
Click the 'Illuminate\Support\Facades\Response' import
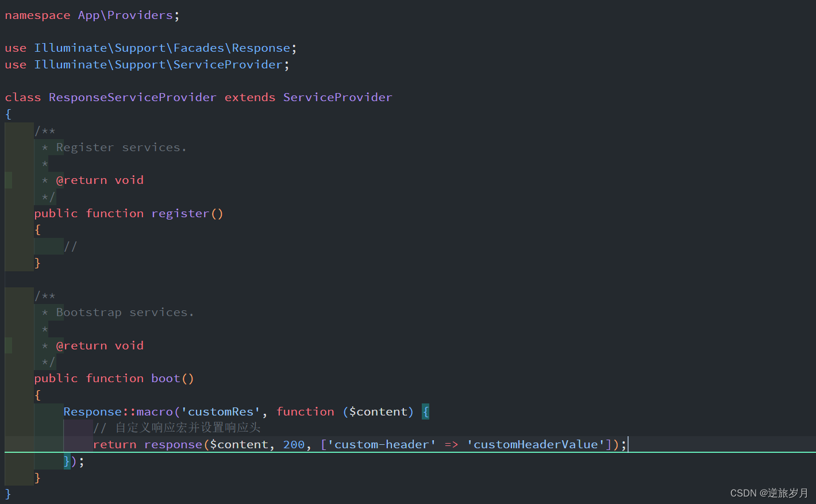(162, 48)
